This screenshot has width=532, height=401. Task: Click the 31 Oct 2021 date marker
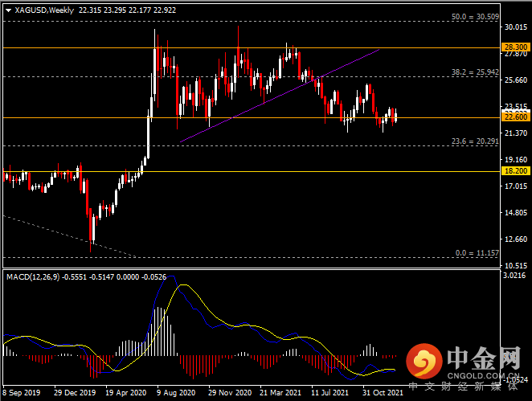click(383, 392)
